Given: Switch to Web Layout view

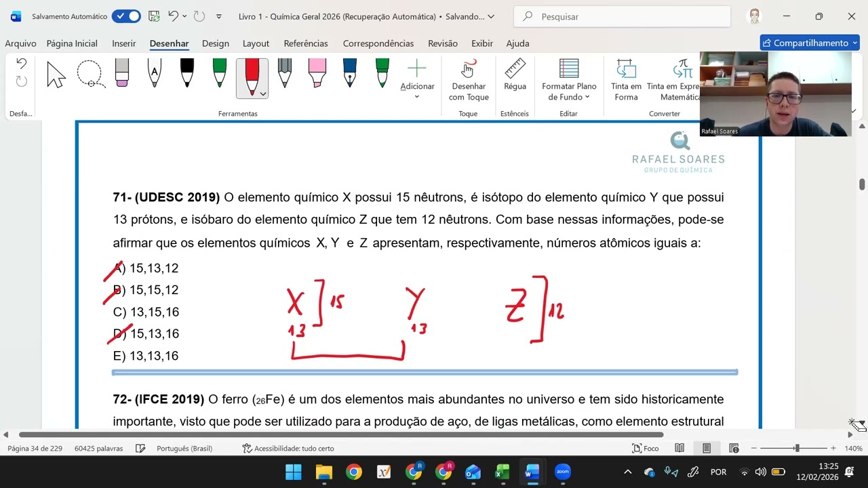Looking at the screenshot, I should [734, 449].
